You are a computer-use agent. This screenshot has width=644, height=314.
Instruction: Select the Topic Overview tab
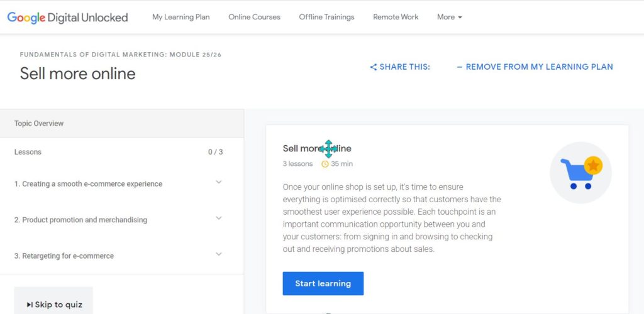pyautogui.click(x=121, y=123)
